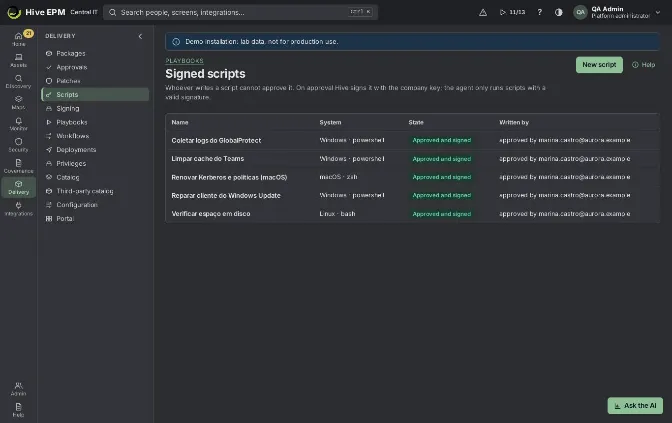Open the alerts warning triangle icon
This screenshot has width=672, height=423.
pos(483,12)
